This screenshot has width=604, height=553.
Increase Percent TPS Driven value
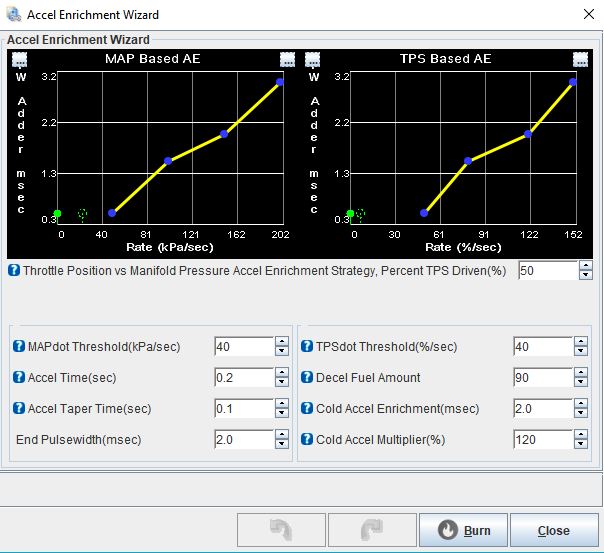click(585, 266)
